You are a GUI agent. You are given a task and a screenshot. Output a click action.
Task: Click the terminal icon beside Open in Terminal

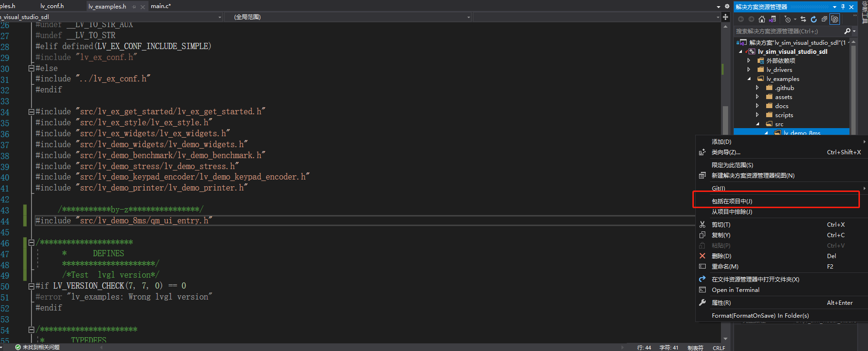pyautogui.click(x=702, y=290)
